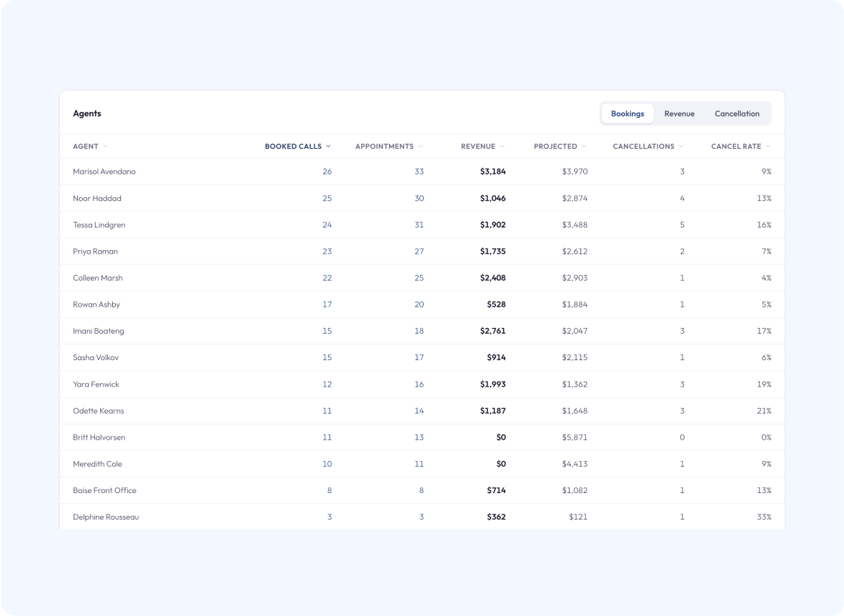Switch to the Revenue tab
This screenshot has width=844, height=616.
tap(679, 114)
